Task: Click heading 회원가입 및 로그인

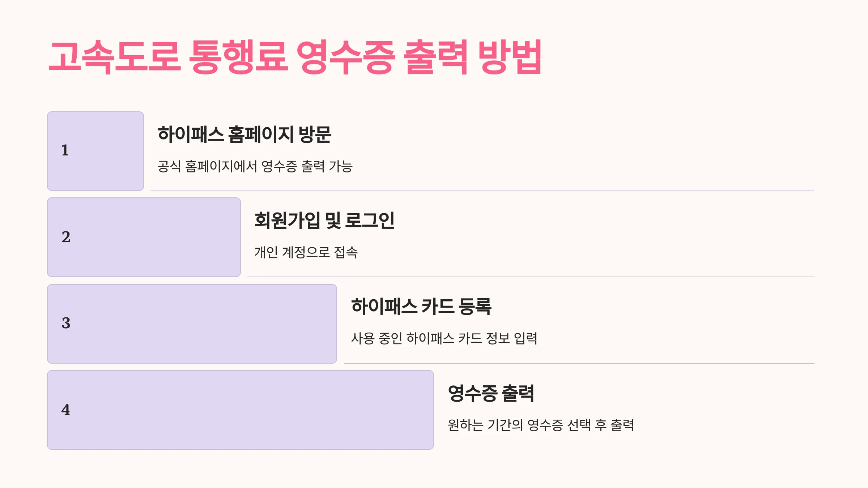Action: (x=324, y=221)
